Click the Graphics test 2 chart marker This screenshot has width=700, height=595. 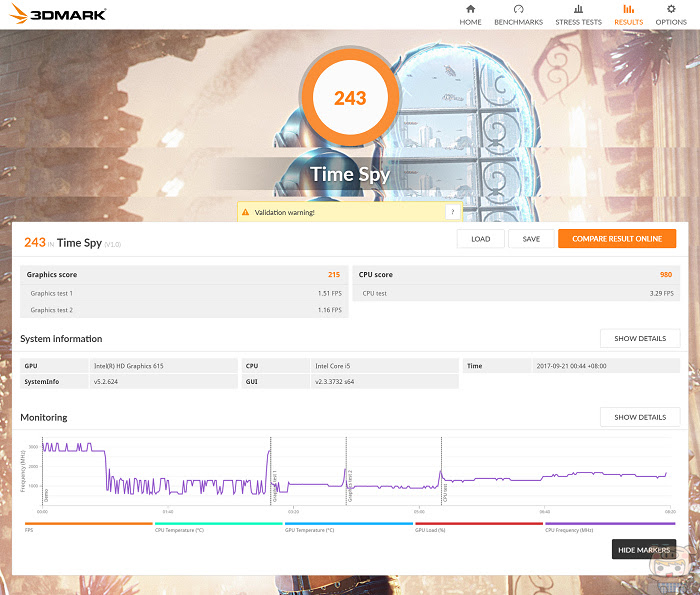(x=350, y=486)
